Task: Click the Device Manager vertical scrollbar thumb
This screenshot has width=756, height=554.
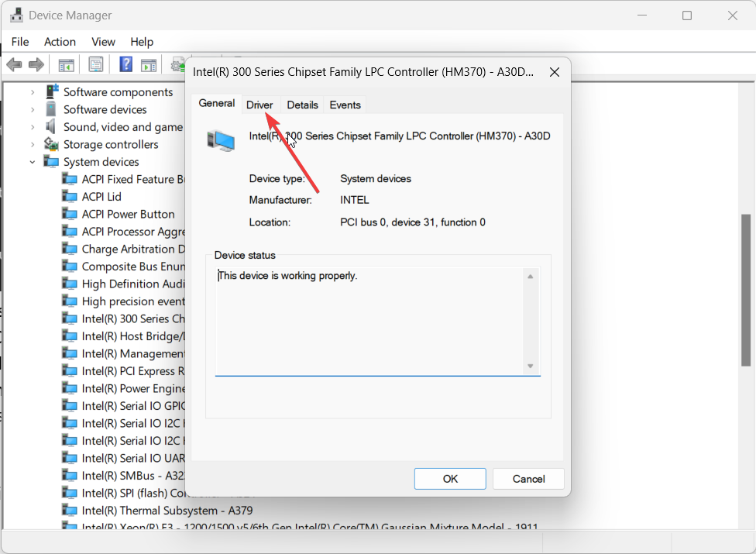Action: 746,290
